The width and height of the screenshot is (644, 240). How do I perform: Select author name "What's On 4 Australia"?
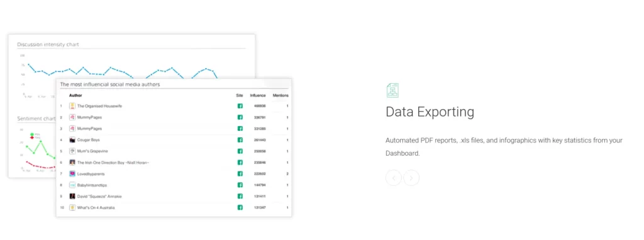click(96, 207)
